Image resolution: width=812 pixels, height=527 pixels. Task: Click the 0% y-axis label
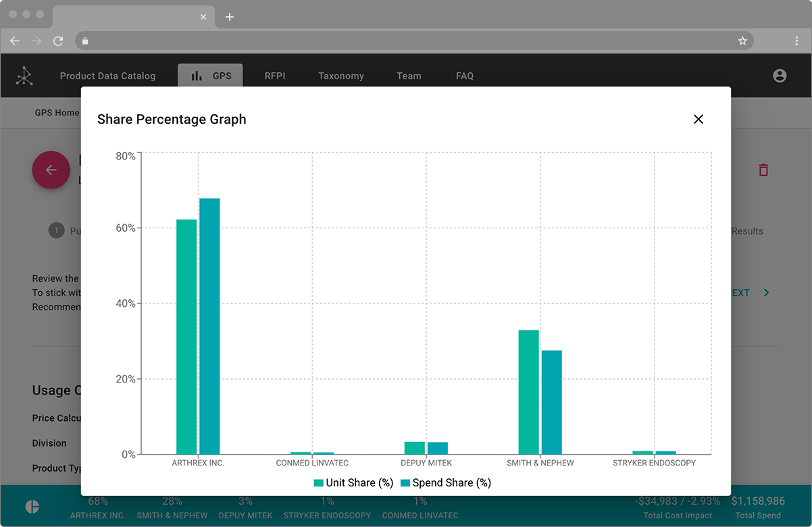point(128,455)
